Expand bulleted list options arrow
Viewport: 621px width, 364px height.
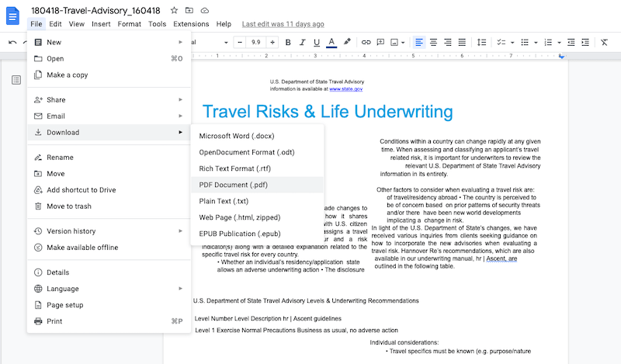(x=536, y=43)
